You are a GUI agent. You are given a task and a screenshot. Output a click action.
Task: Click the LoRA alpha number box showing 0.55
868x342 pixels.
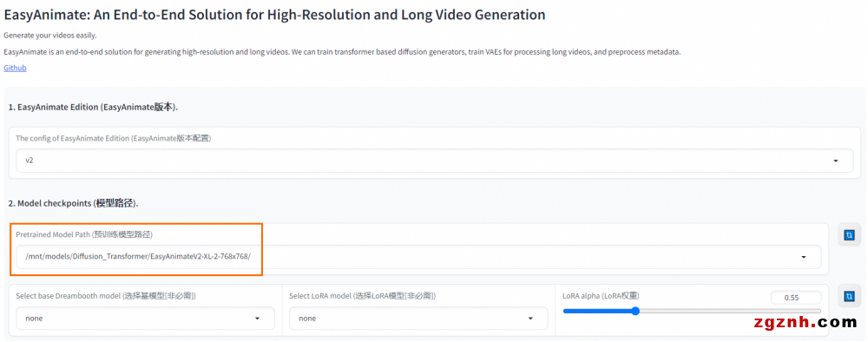click(796, 297)
